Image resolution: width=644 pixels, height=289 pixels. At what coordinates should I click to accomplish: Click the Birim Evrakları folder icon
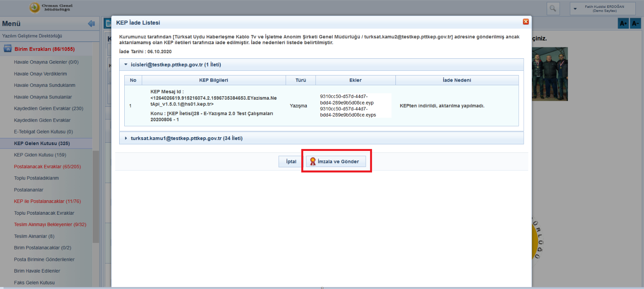pyautogui.click(x=7, y=49)
